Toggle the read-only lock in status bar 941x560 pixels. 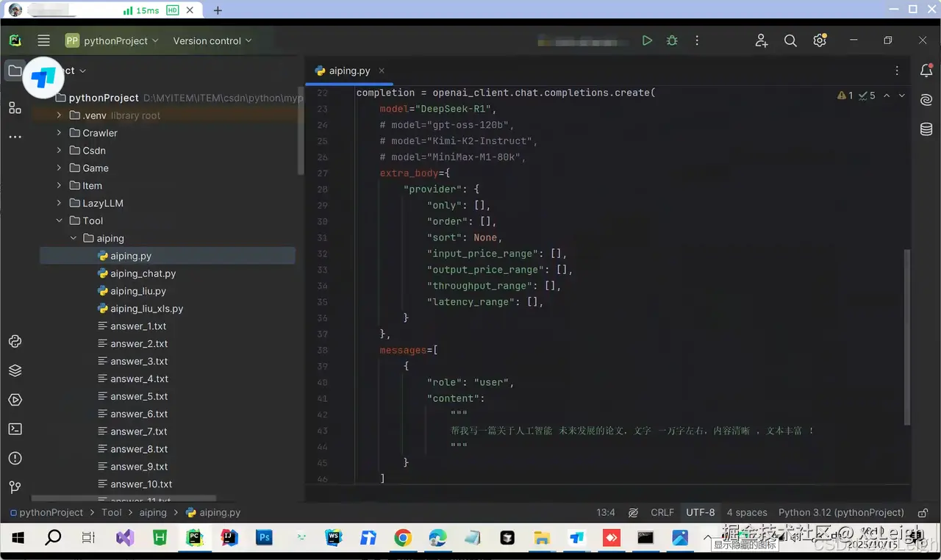[923, 512]
